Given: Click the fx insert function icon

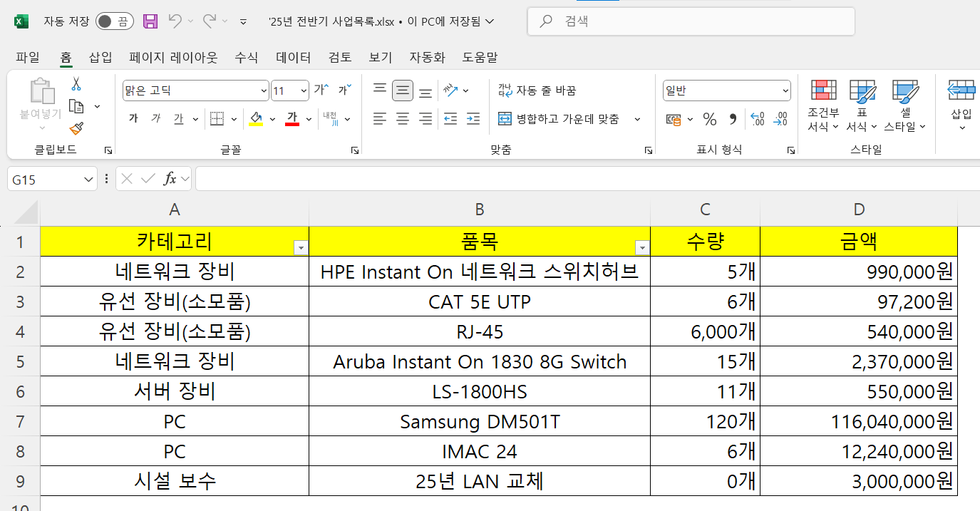Looking at the screenshot, I should pyautogui.click(x=170, y=179).
